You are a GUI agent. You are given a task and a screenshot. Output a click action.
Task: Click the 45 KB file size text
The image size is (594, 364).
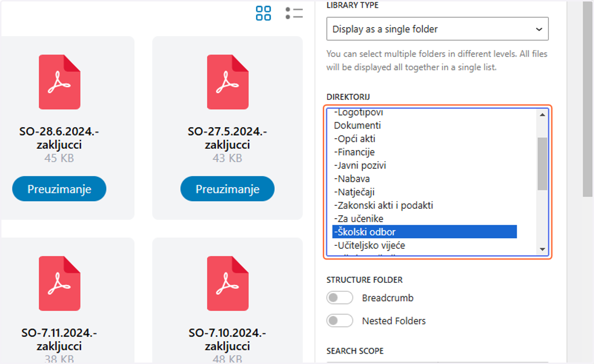click(x=59, y=158)
